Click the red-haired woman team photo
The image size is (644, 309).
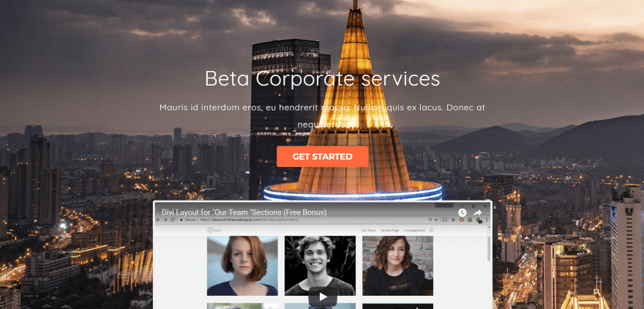click(x=242, y=266)
